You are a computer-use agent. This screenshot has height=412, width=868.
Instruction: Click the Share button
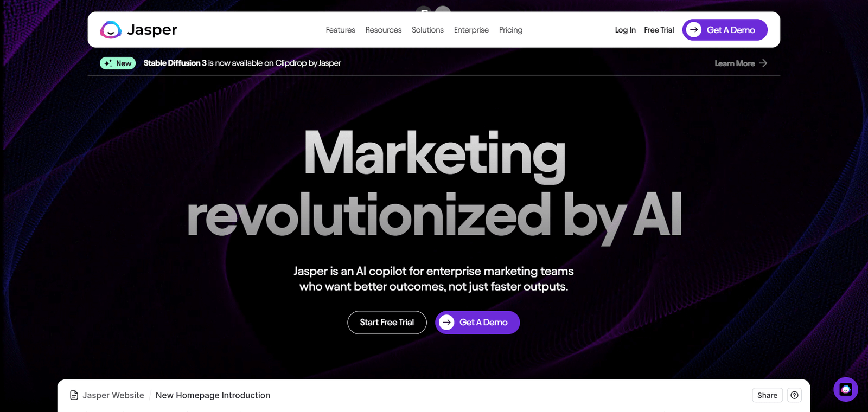pos(767,395)
